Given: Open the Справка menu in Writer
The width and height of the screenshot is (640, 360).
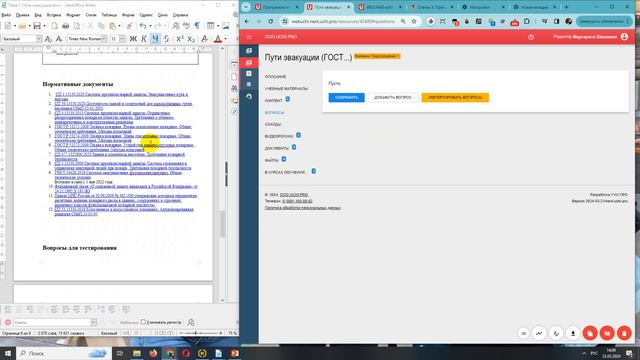Looking at the screenshot, I should (180, 15).
